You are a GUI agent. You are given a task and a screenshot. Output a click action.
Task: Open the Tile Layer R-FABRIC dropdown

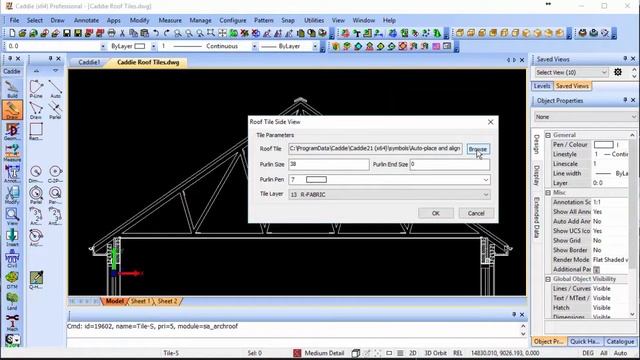(486, 195)
